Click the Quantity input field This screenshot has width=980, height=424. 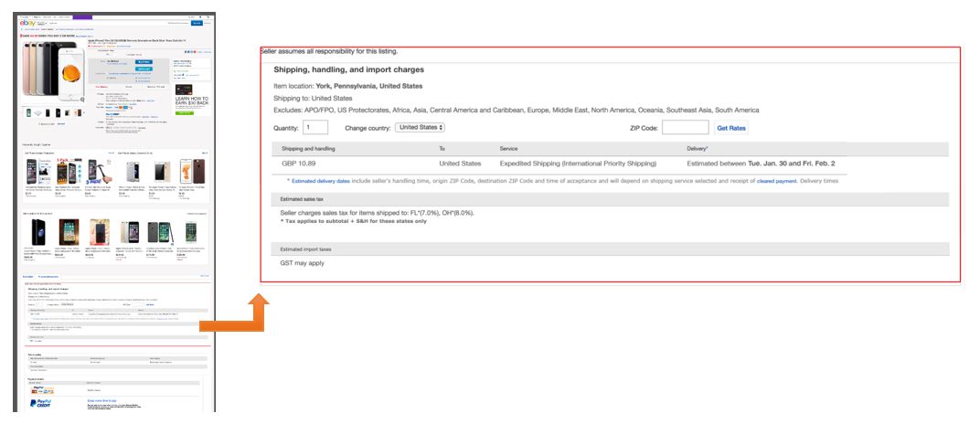point(314,128)
